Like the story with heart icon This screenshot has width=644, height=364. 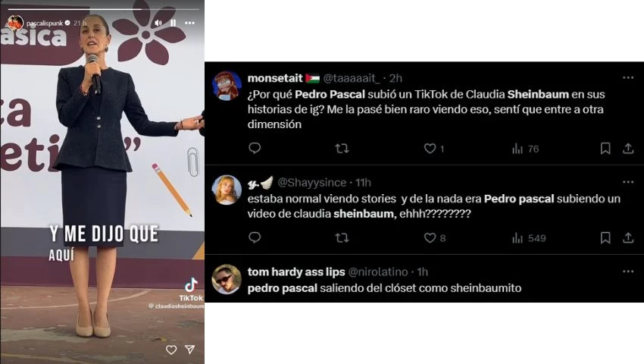(x=171, y=350)
